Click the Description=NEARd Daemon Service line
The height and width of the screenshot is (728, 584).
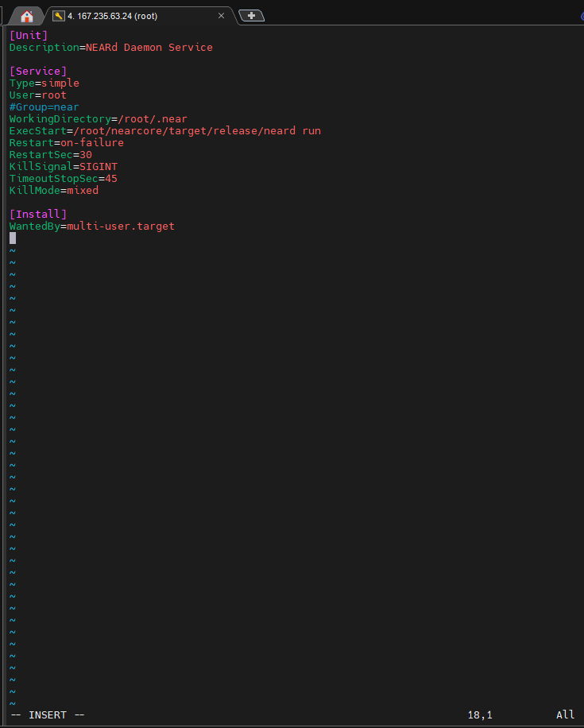111,48
